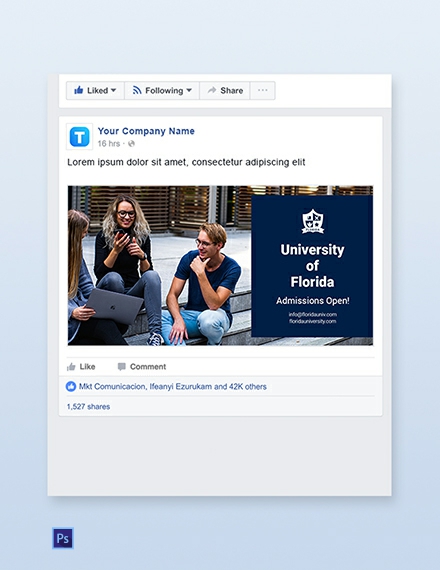Open the Your Company Name page link
The image size is (440, 570).
146,131
